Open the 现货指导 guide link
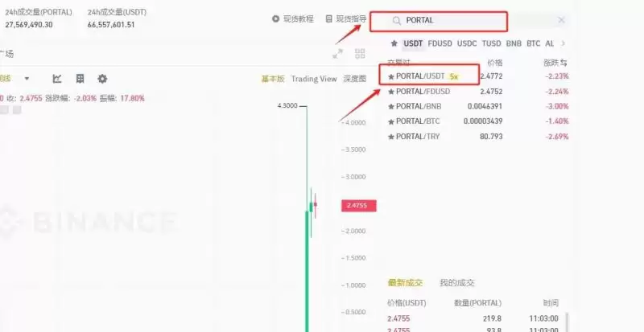Viewport: 644px width, 332px height. point(346,18)
